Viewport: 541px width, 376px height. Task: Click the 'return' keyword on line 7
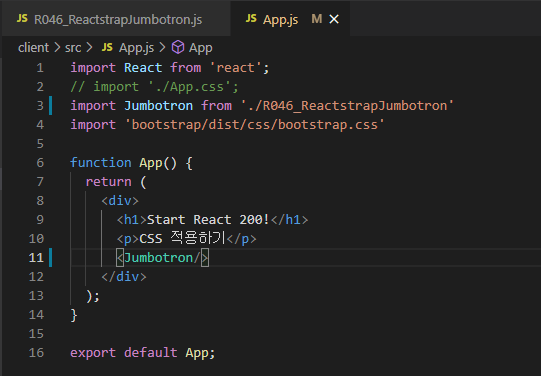108,182
